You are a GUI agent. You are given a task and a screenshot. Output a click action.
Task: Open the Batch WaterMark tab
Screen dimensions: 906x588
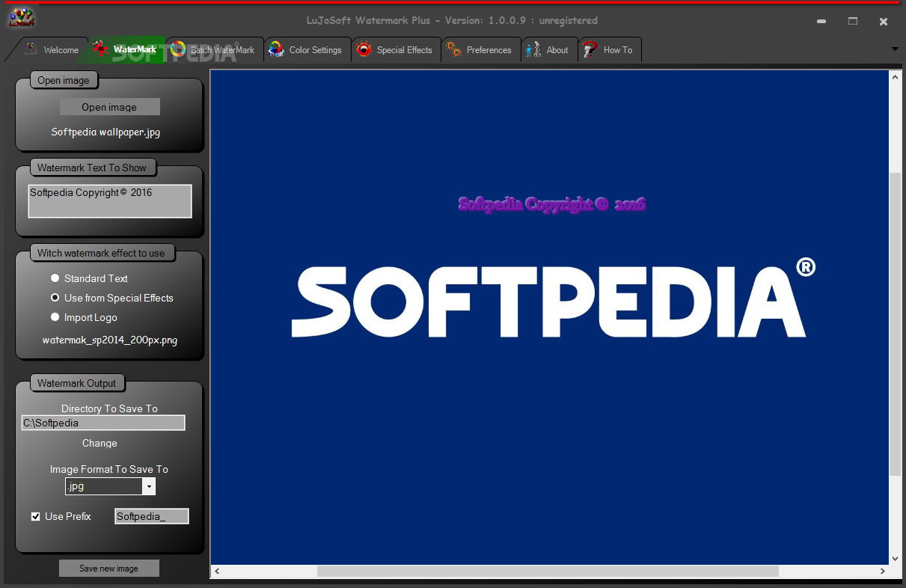click(x=215, y=50)
